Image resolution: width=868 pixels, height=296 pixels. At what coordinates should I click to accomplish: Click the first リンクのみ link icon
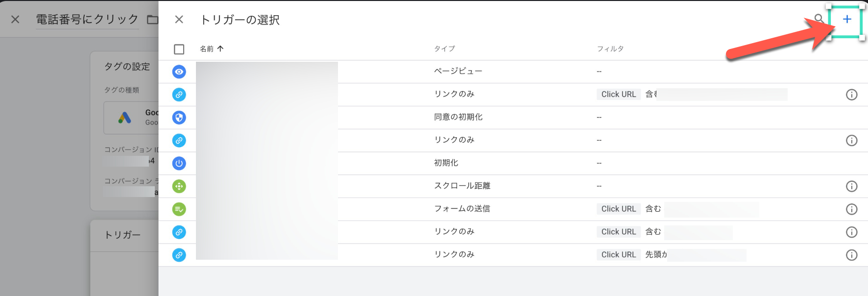point(179,95)
